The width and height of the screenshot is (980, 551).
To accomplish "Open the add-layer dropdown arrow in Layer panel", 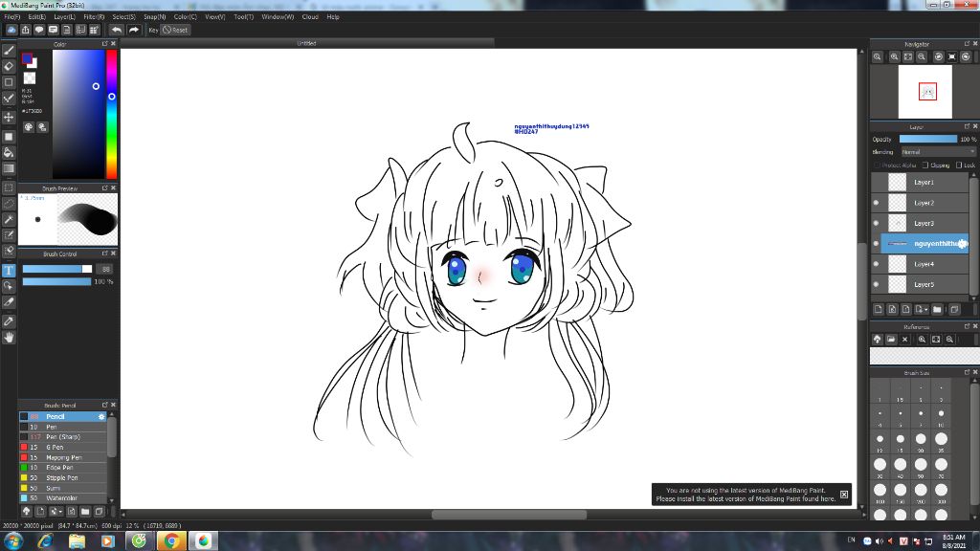I will tap(925, 310).
